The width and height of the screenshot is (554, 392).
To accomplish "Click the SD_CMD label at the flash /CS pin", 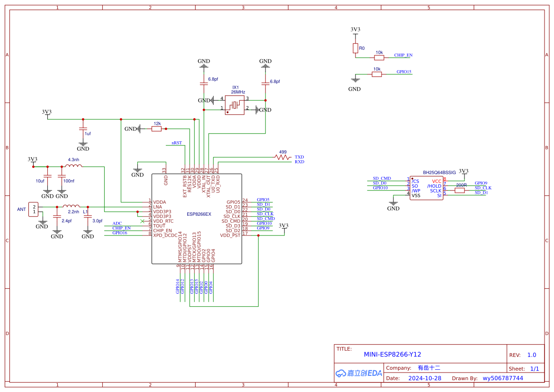I will point(382,179).
